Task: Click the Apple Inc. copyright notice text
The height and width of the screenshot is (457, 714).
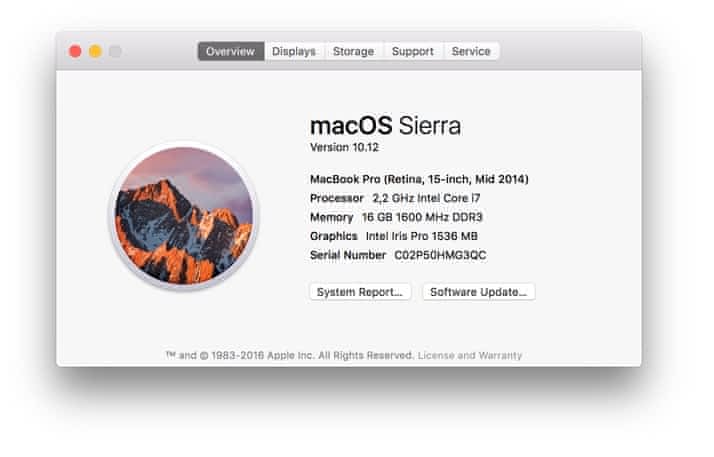Action: click(x=290, y=355)
